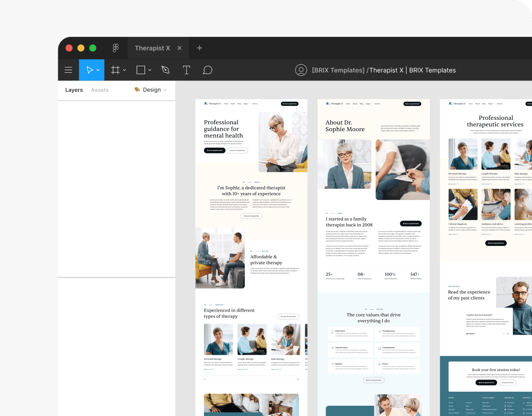Click the palette emoji next to Design

click(x=136, y=90)
